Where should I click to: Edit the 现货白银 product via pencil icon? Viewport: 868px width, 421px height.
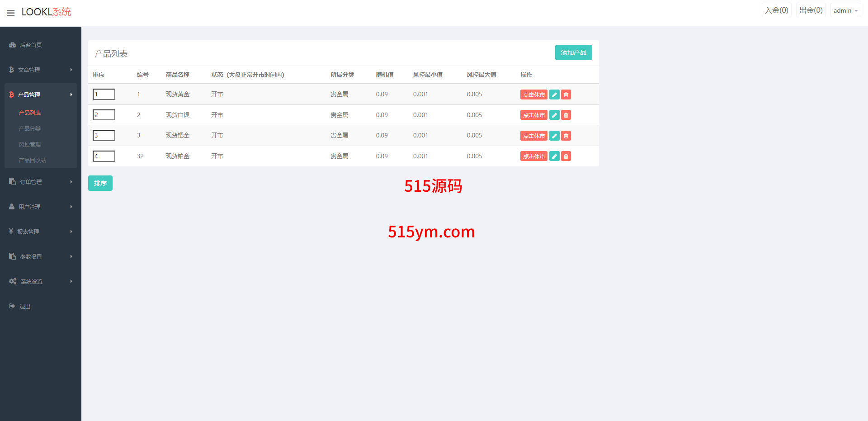tap(554, 115)
